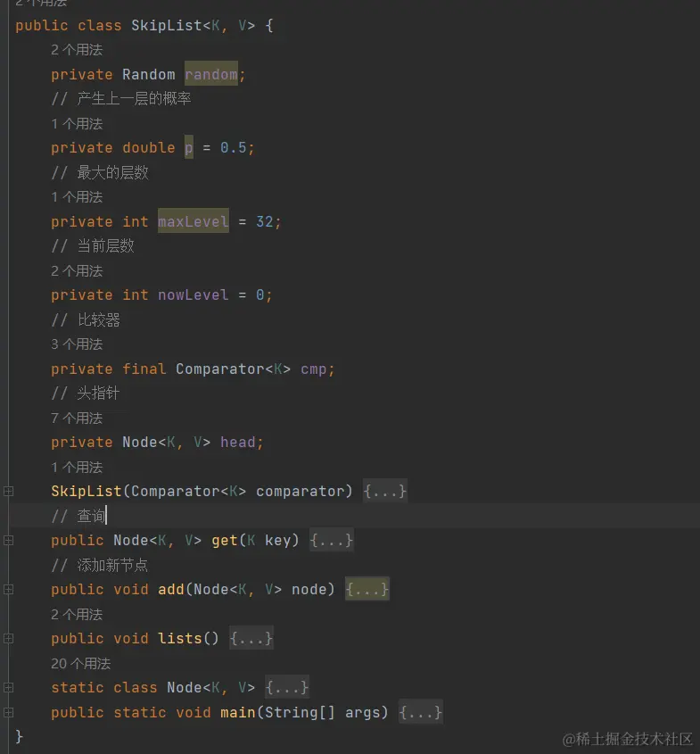Image resolution: width=700 pixels, height=754 pixels.
Task: Open the '2 个用法' hint above lists method
Action: click(77, 615)
